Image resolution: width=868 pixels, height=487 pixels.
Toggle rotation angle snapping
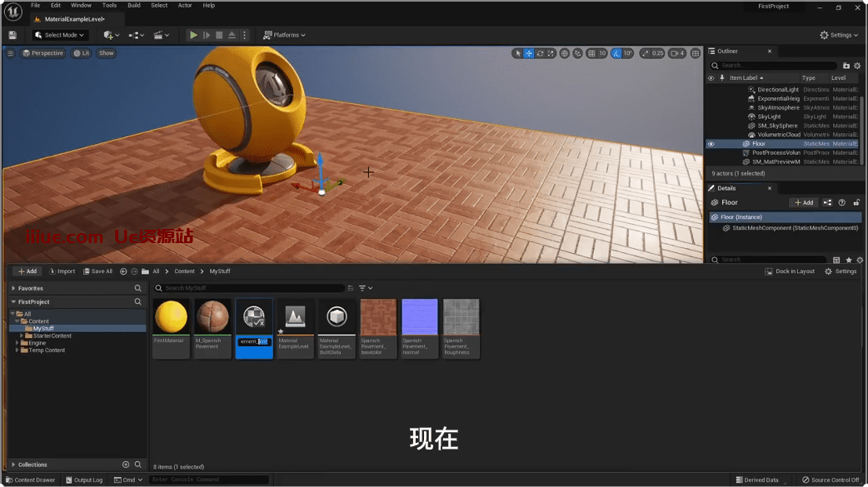[x=616, y=53]
